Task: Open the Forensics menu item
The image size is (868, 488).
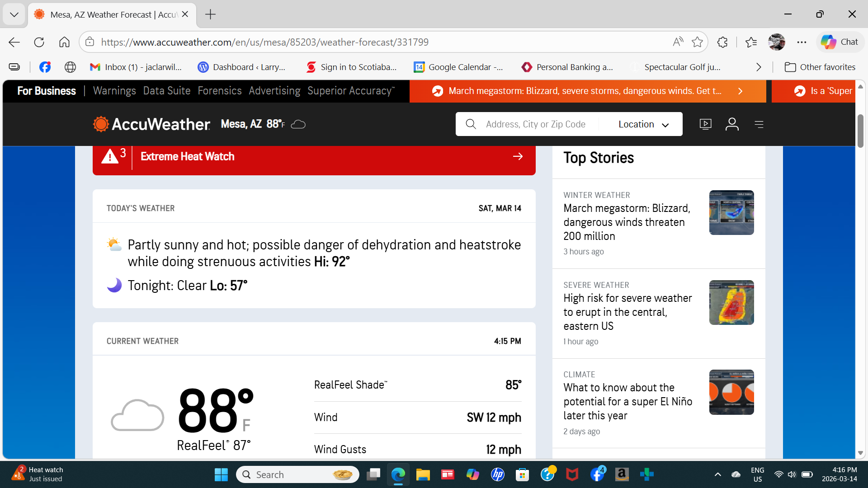Action: point(219,91)
